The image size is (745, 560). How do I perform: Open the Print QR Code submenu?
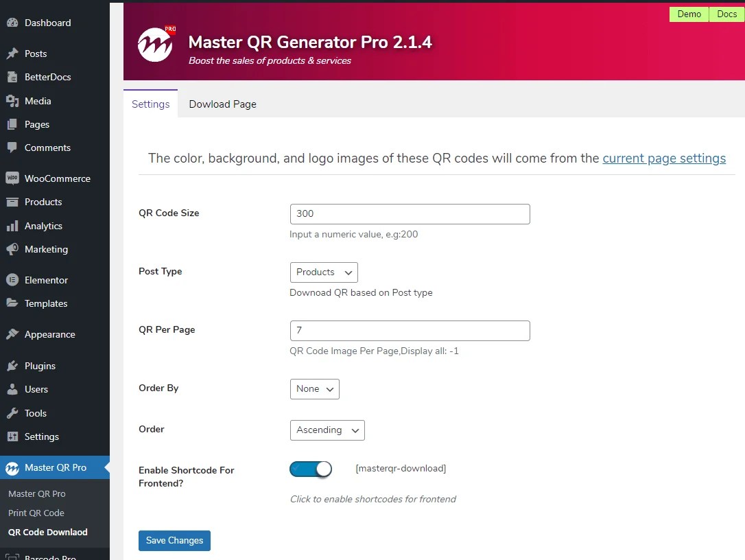(36, 513)
